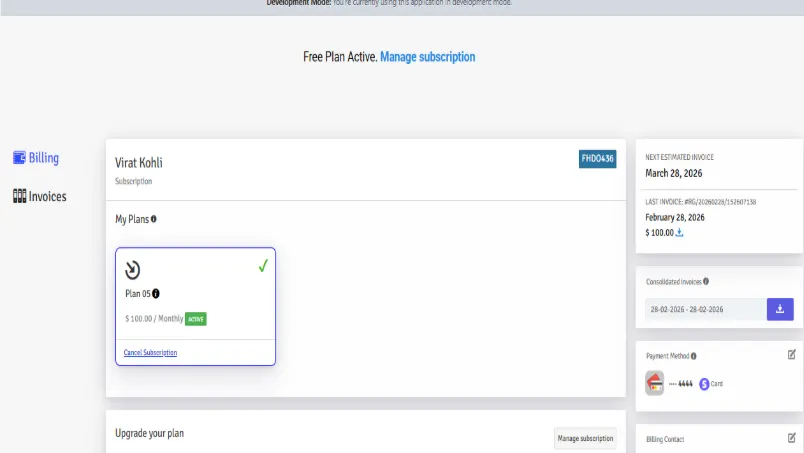Click the $100.00 / Monthly price text
Viewport: 804px width, 453px height.
[x=154, y=319]
